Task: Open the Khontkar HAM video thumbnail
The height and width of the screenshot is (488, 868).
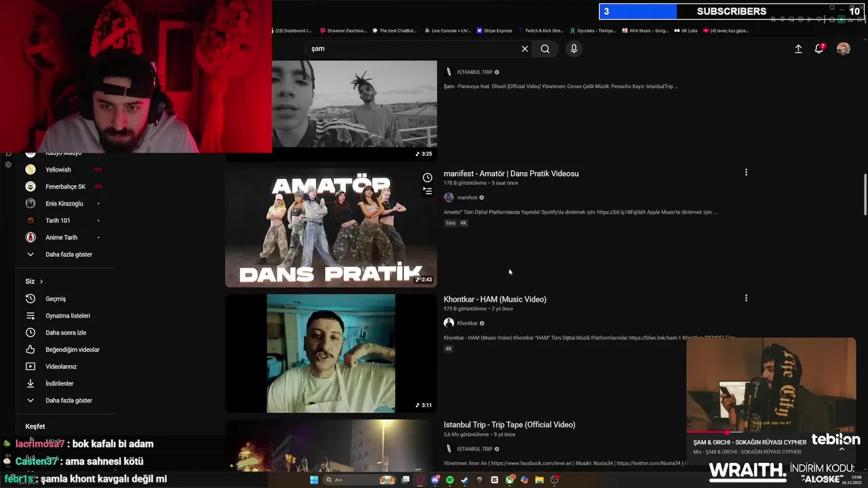Action: point(331,353)
